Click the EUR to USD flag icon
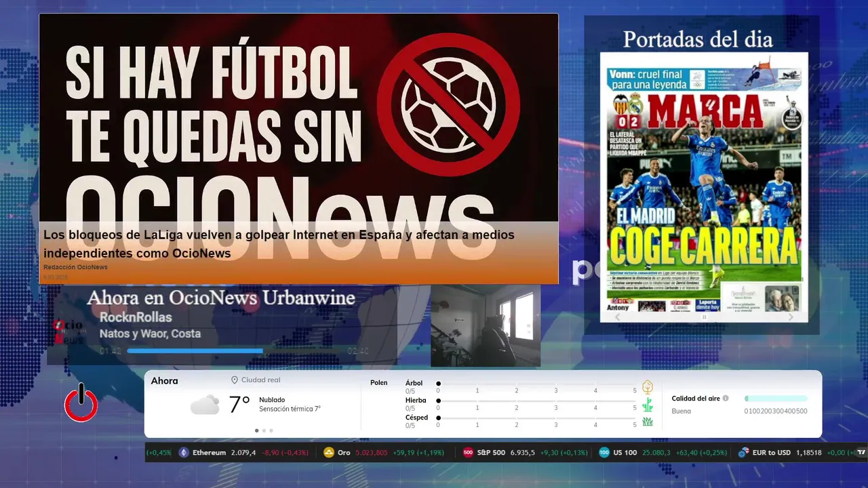This screenshot has width=868, height=488. click(743, 453)
